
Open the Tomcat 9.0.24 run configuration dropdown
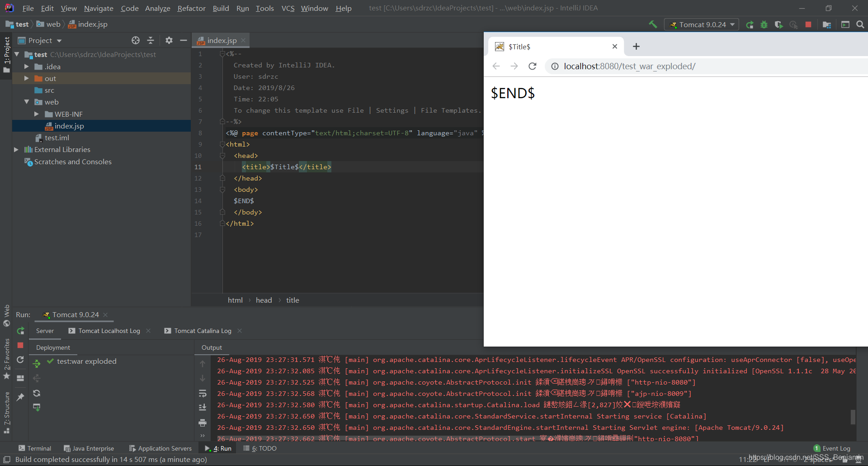point(702,24)
